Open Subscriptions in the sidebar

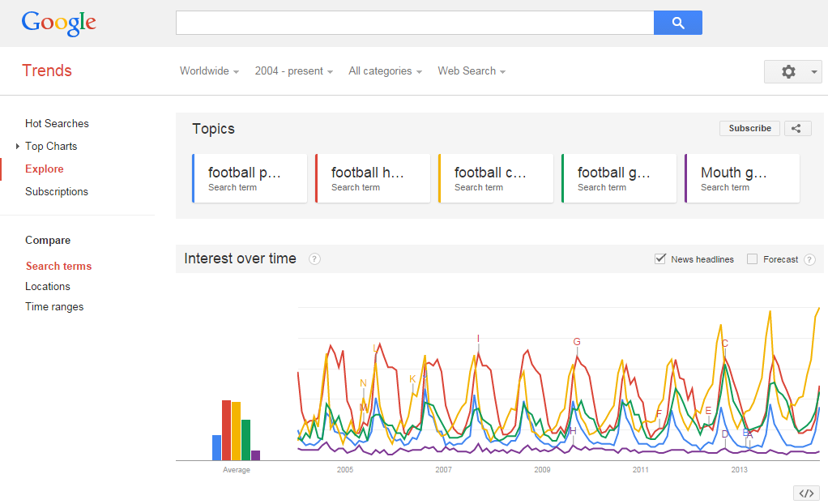pyautogui.click(x=57, y=192)
